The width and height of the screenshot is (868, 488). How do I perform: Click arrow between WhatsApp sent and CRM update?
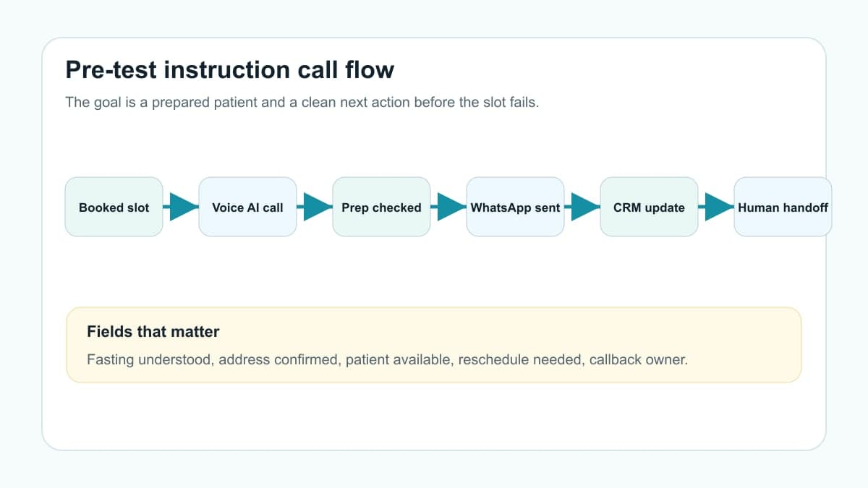tap(582, 207)
